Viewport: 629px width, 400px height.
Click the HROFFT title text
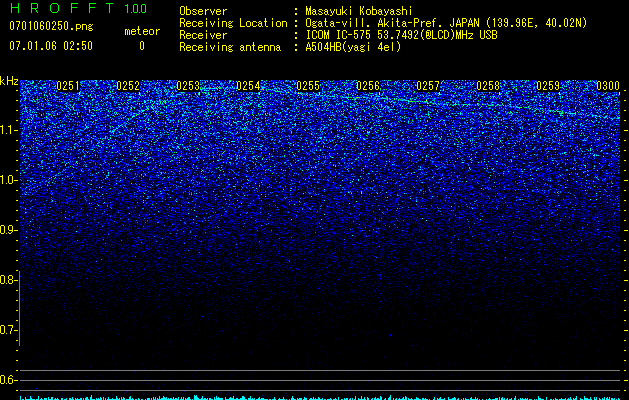click(x=61, y=8)
